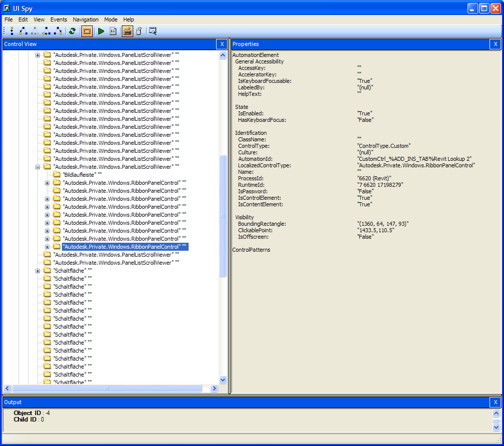Open the window finder magnifier icon
Screen dimensions: 504x446
(x=153, y=30)
